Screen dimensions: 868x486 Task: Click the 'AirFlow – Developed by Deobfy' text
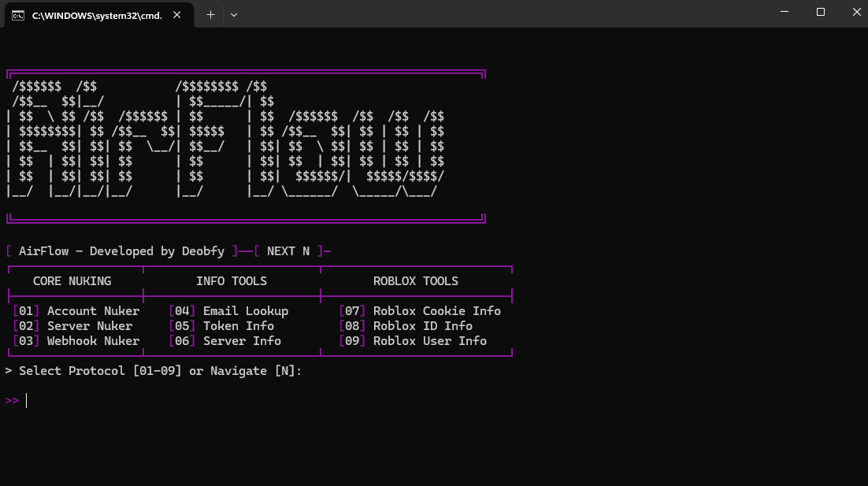[x=122, y=251]
